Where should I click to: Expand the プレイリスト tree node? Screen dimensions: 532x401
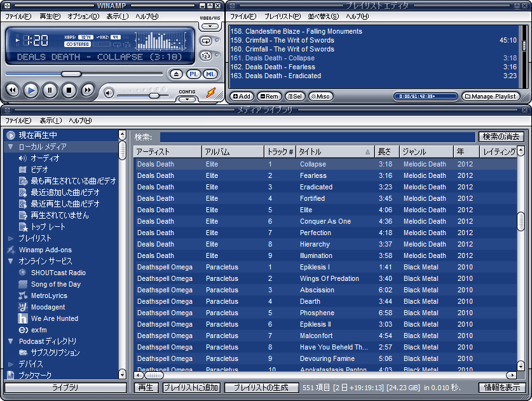(11, 238)
